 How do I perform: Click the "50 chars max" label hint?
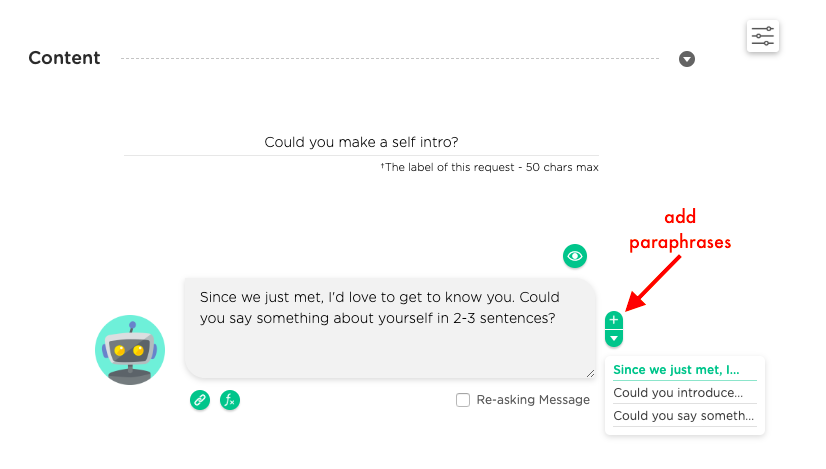562,167
